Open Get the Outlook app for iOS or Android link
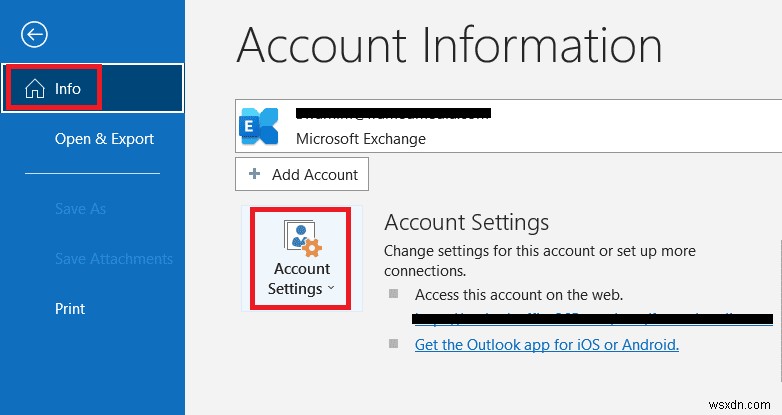 point(546,344)
